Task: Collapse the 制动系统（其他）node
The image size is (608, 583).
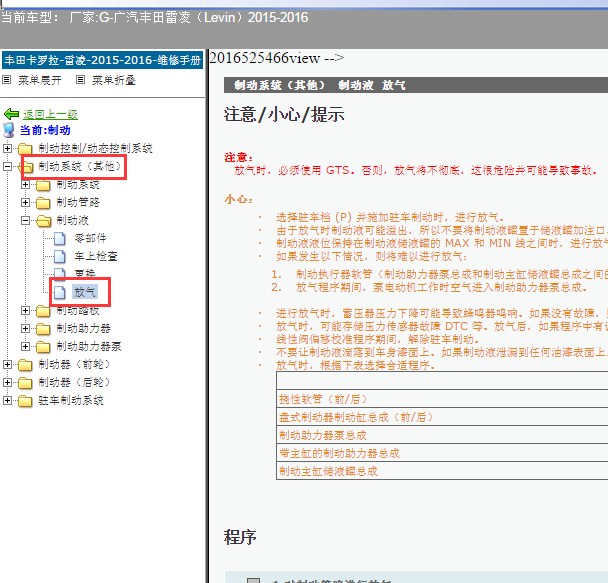Action: [x=7, y=166]
